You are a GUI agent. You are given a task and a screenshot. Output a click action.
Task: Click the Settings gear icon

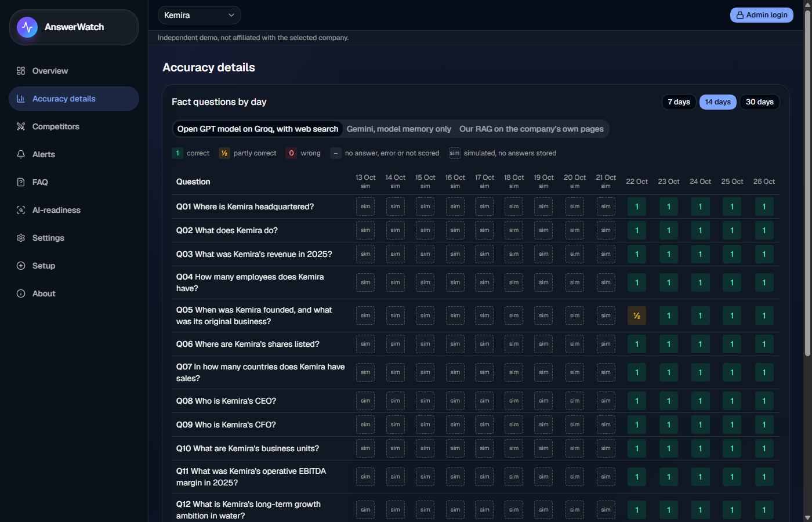[21, 238]
